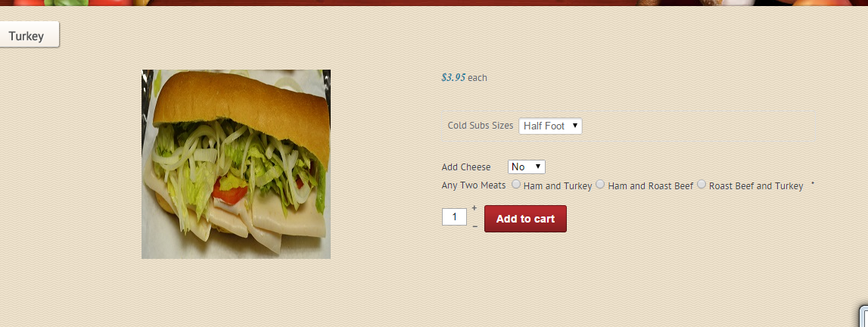
Task: Select the Ham and Turkey radio button
Action: (x=516, y=184)
